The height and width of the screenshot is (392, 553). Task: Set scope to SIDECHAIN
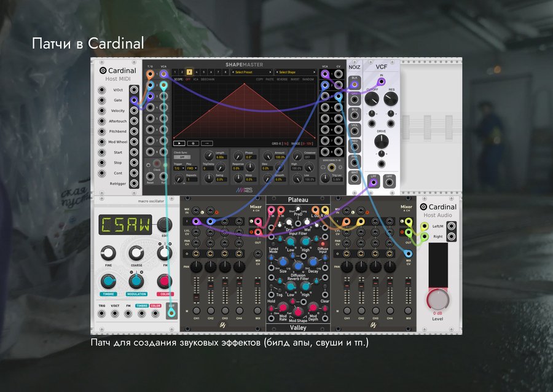208,79
